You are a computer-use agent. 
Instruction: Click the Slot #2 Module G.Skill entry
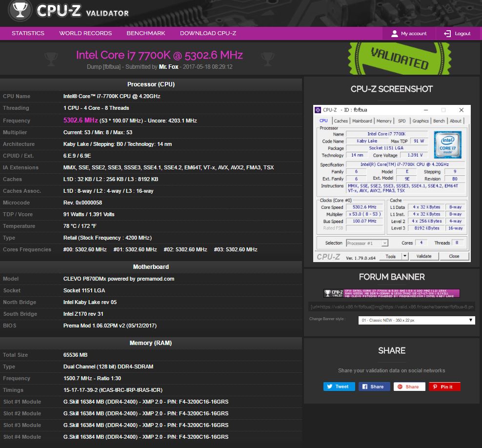tap(146, 413)
